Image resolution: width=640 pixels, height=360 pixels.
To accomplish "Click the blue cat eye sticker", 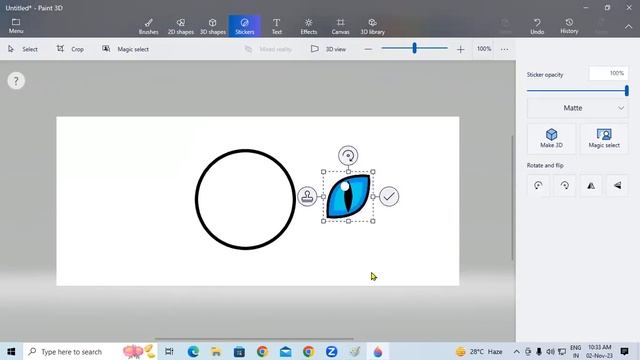I will coord(348,196).
